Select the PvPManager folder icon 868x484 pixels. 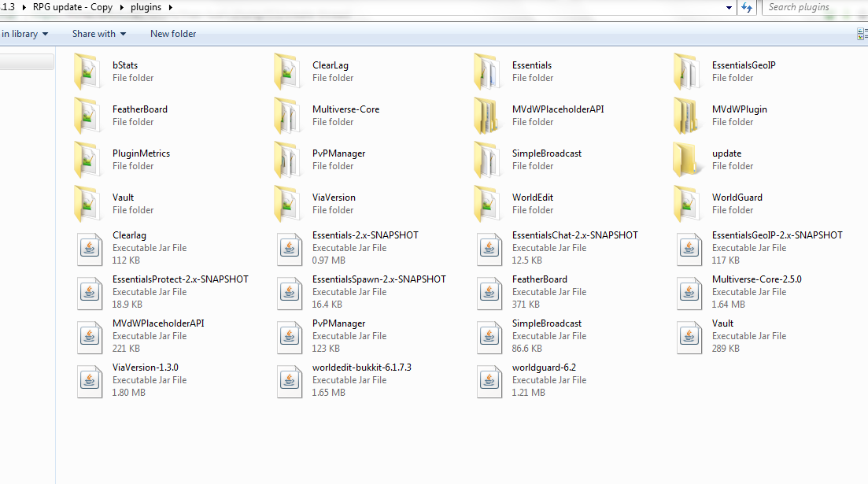point(287,160)
